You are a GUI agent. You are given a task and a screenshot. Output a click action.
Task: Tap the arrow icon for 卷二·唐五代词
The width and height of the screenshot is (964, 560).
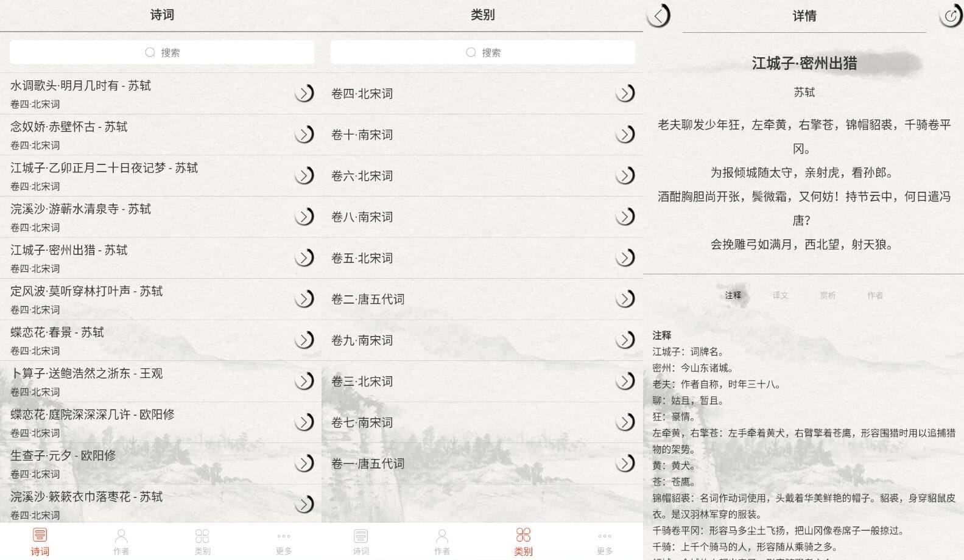(x=625, y=299)
